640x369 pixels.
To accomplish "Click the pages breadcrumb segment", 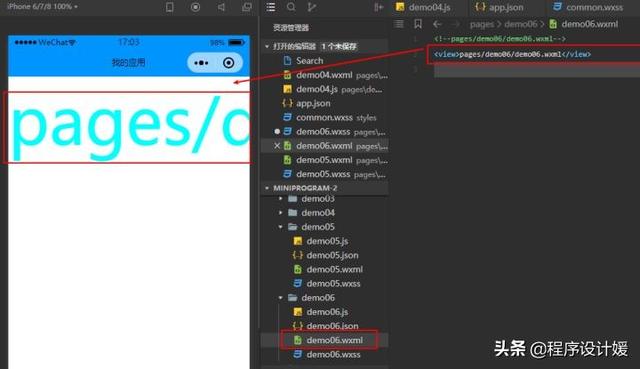I will point(482,24).
